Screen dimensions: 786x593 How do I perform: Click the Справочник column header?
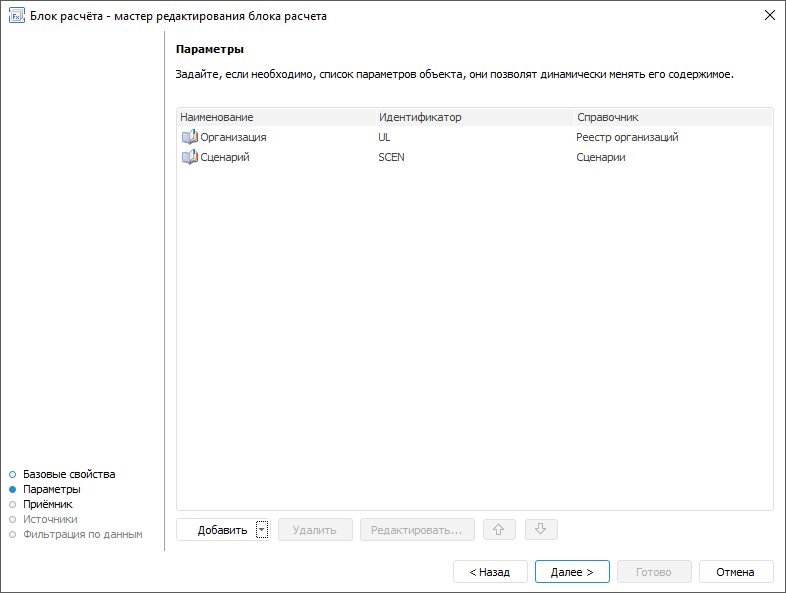pos(607,117)
